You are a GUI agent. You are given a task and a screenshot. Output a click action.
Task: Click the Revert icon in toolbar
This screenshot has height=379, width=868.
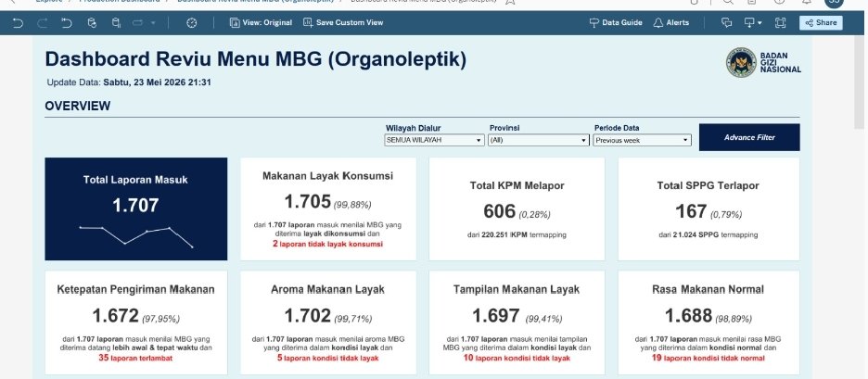67,22
